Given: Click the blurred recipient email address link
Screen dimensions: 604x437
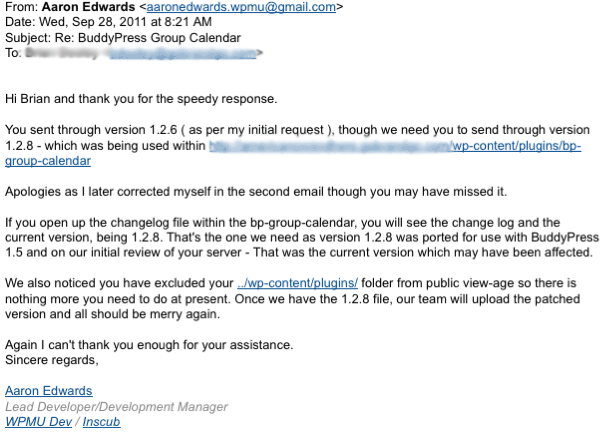Looking at the screenshot, I should pyautogui.click(x=191, y=50).
